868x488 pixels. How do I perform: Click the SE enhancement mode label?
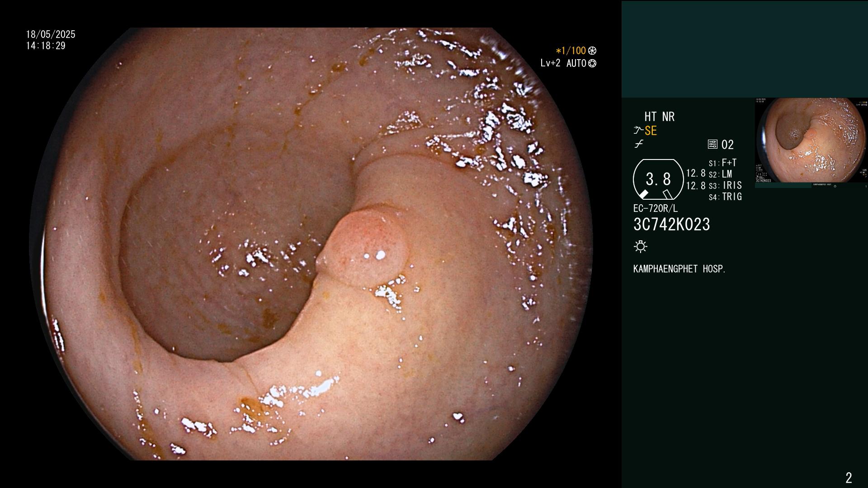(651, 131)
